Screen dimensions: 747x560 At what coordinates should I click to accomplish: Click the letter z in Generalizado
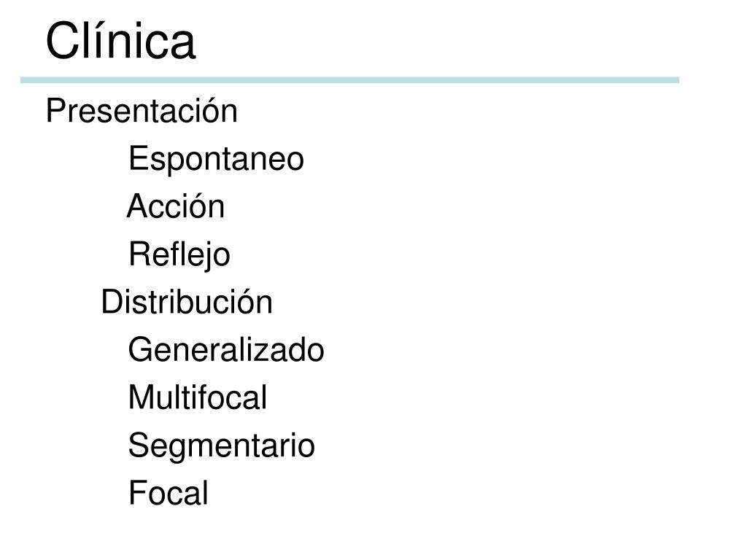point(270,354)
